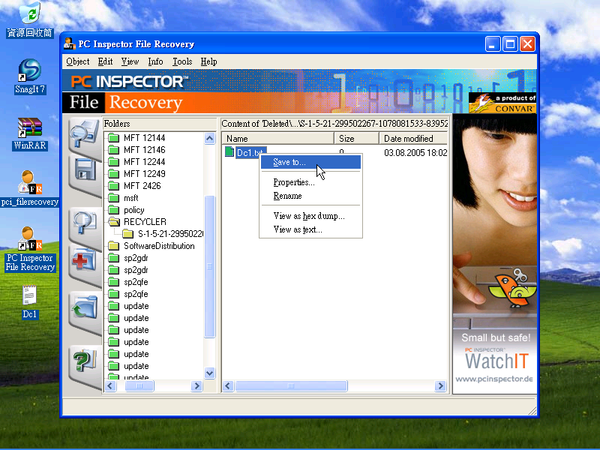The height and width of the screenshot is (450, 600).
Task: Select the WinRAR desktop shortcut
Action: 29,134
